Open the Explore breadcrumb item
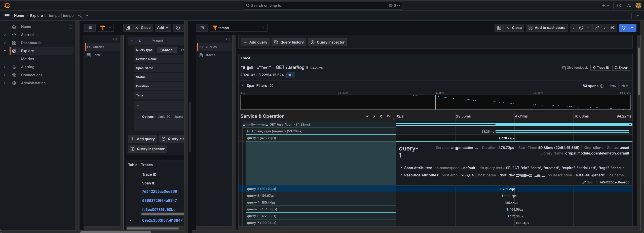Screen dimensions: 644x233 [36, 15]
